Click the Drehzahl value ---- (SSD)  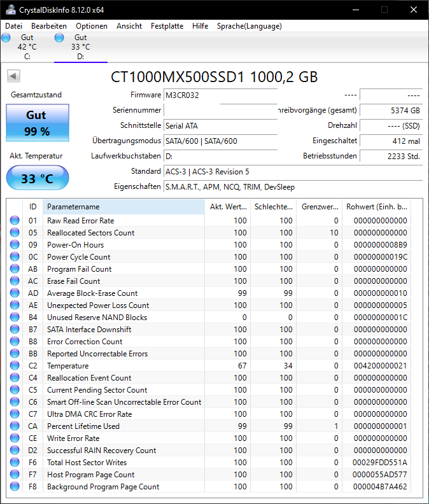[x=391, y=125]
